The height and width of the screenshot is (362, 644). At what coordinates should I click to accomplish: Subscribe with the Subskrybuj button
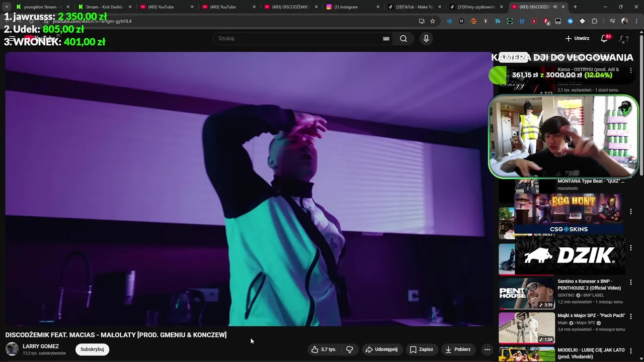coord(92,349)
